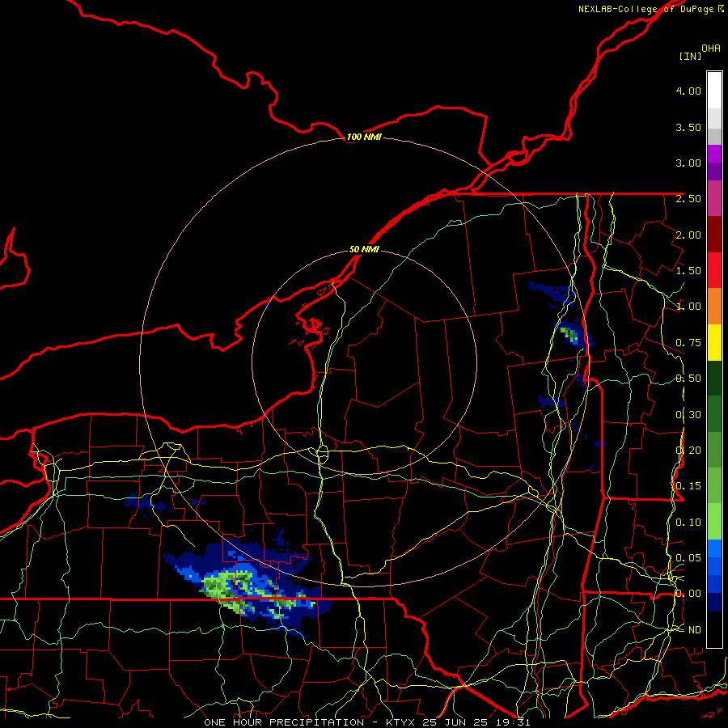Click the 0.10 legend value
This screenshot has width=728, height=728.
[x=688, y=523]
